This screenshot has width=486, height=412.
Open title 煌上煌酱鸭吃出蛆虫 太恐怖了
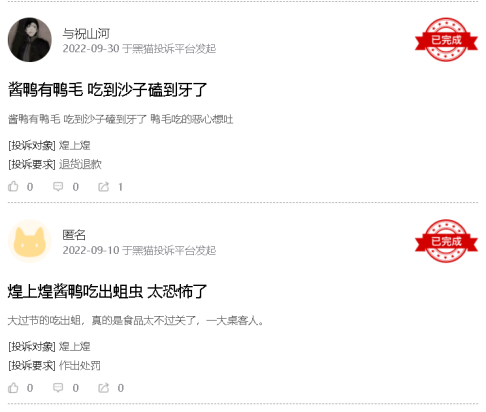click(x=107, y=291)
